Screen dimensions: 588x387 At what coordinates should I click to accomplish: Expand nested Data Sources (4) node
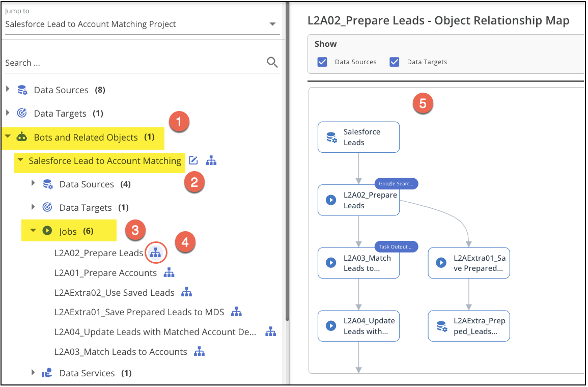coord(34,183)
